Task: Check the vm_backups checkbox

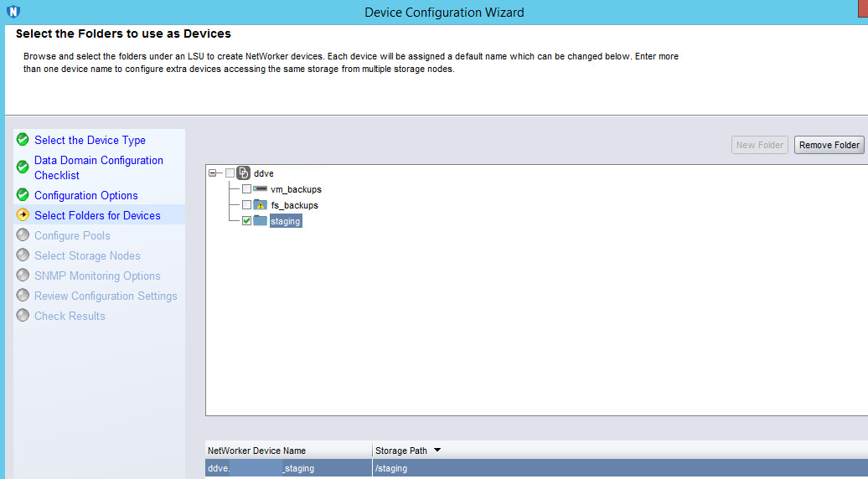Action: 246,189
